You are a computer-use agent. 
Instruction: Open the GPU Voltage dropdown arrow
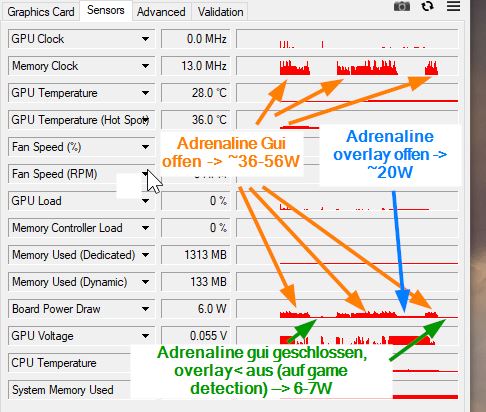[x=145, y=336]
